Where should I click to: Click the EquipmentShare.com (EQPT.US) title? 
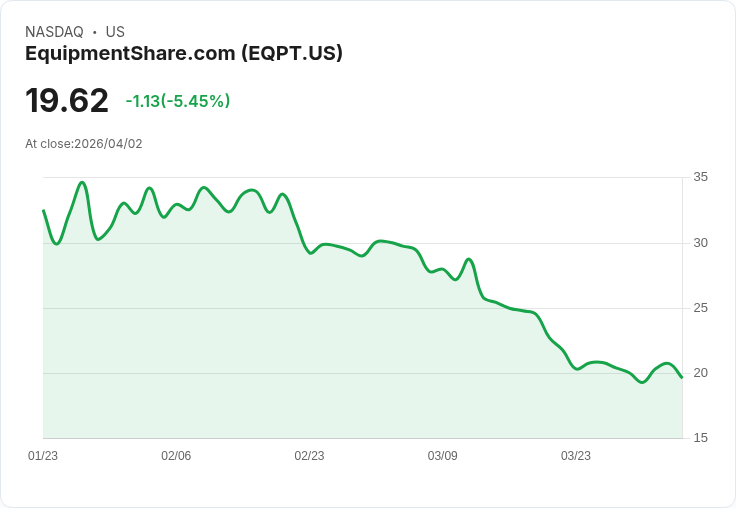pos(184,54)
